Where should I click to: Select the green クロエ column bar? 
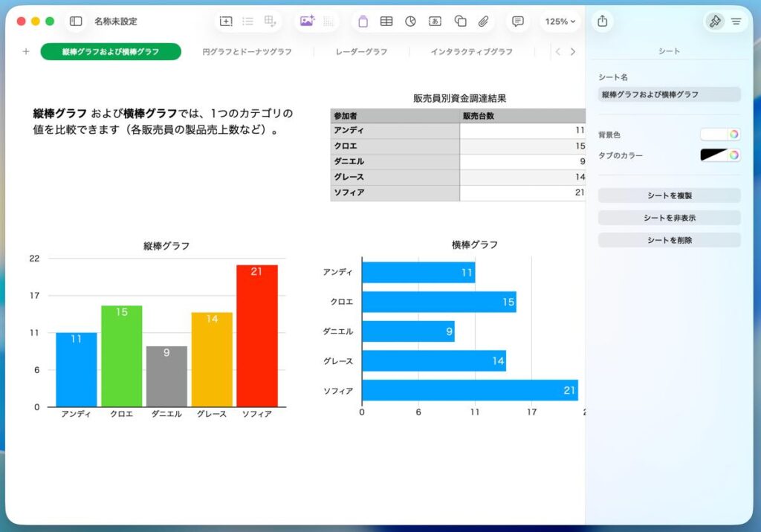coord(121,357)
